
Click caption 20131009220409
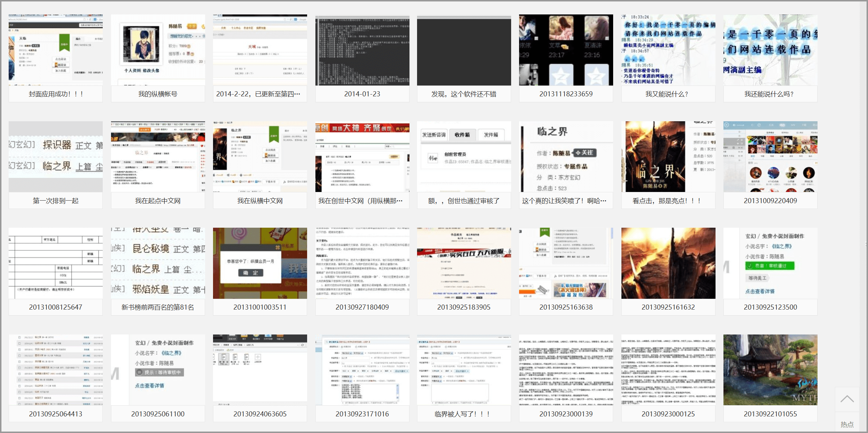click(x=770, y=201)
